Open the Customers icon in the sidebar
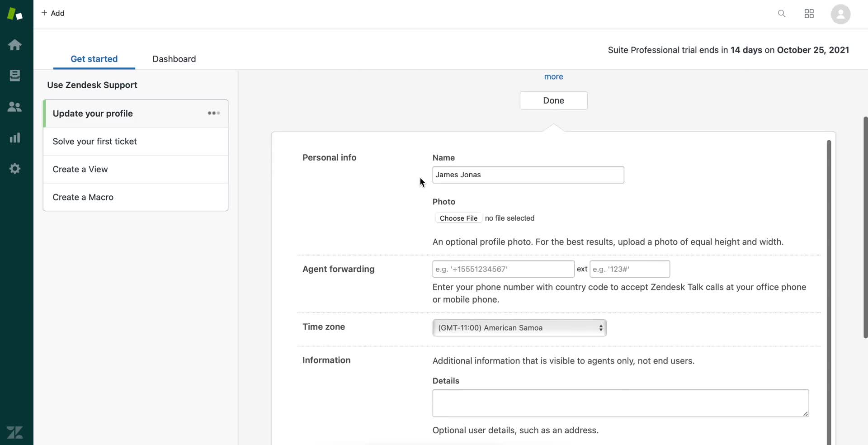Screen dimensions: 868x445 (15, 107)
